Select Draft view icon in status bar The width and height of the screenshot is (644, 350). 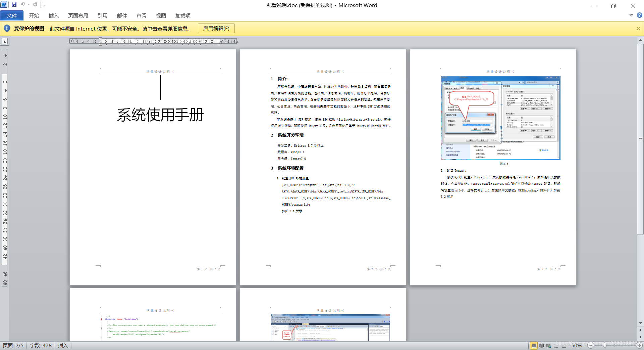tap(564, 346)
